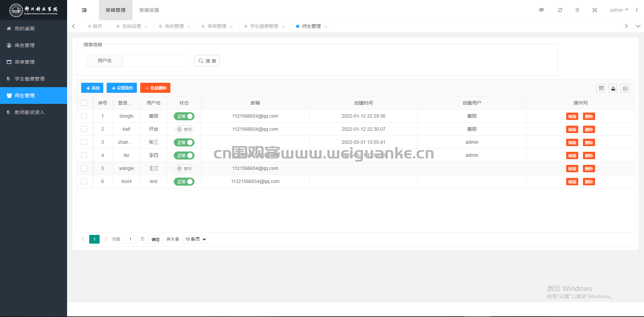Check the row checkbox for kaif
Viewport: 644px width, 317px height.
coord(84,129)
